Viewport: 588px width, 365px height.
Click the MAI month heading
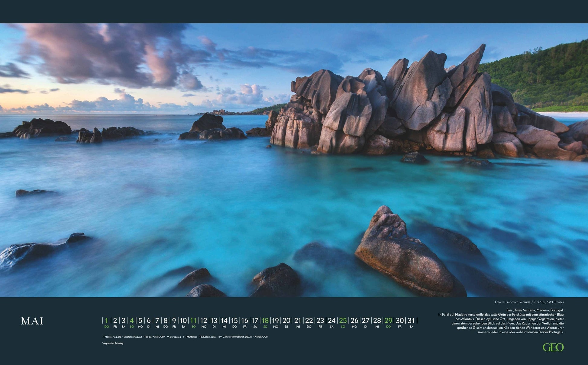[32, 321]
